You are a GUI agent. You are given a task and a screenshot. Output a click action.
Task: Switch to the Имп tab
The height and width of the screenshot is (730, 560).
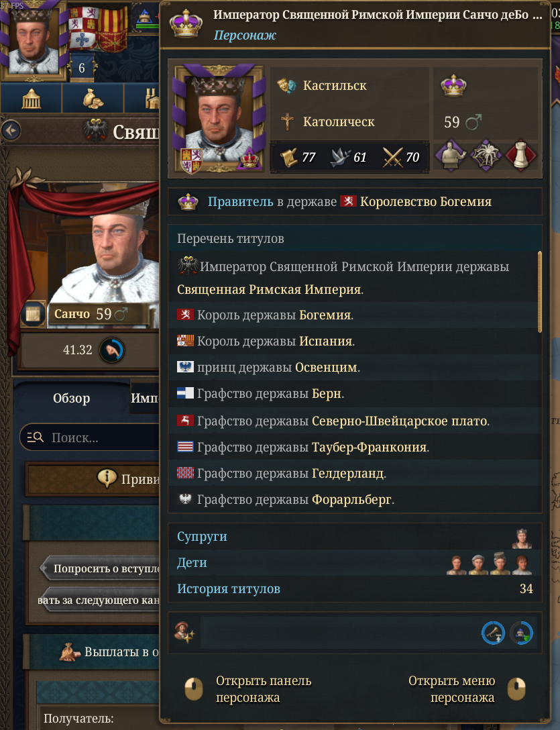click(x=145, y=398)
